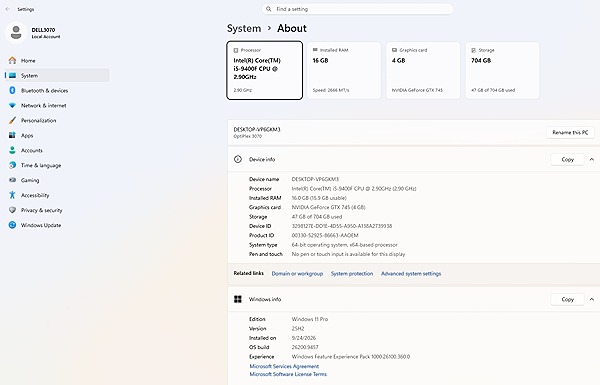Open Gaming settings

[x=57, y=180]
